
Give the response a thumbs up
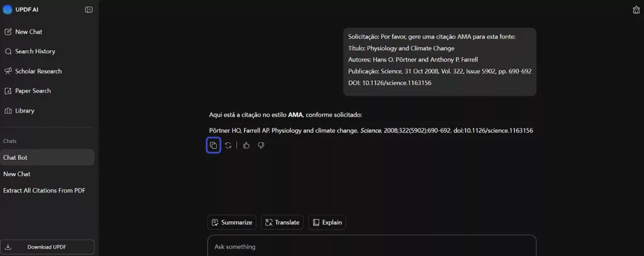(247, 145)
